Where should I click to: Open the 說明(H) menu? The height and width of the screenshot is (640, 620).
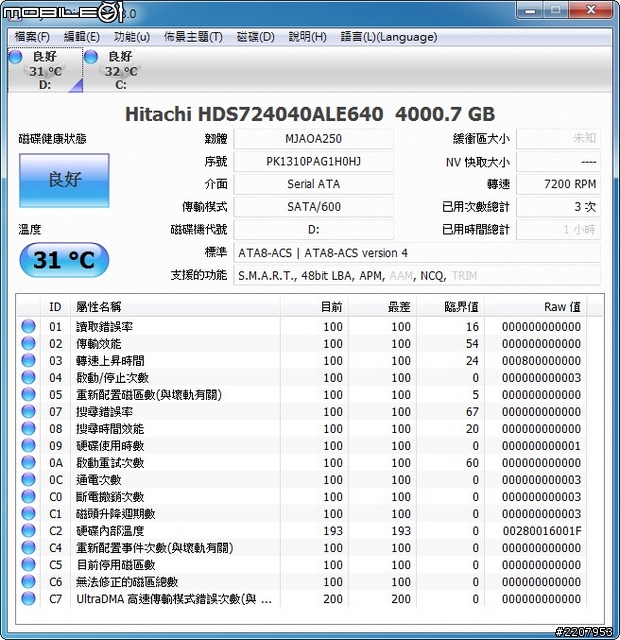[307, 37]
